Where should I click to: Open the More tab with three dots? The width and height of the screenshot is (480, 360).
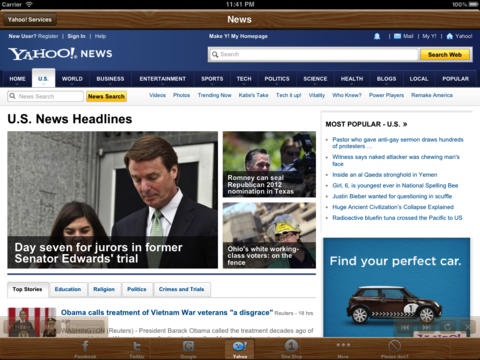tap(343, 349)
